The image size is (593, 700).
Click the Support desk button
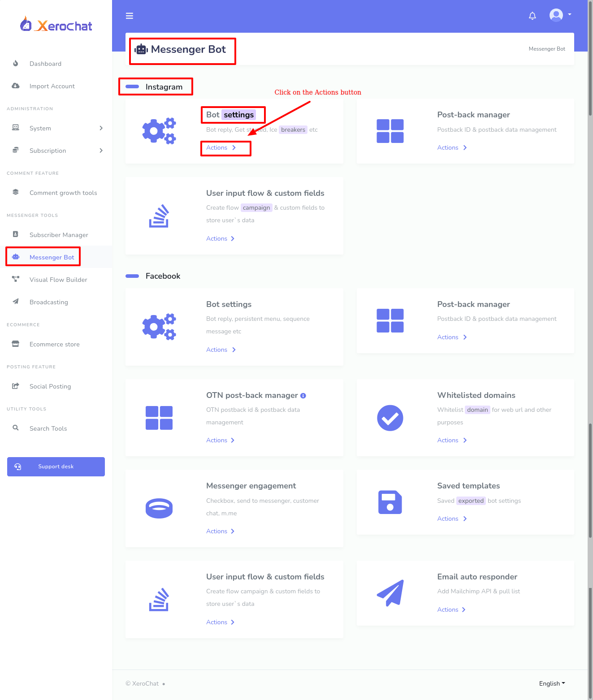click(x=56, y=467)
